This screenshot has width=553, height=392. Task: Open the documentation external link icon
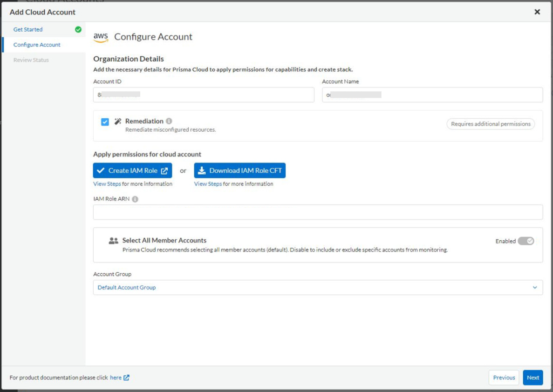point(126,378)
